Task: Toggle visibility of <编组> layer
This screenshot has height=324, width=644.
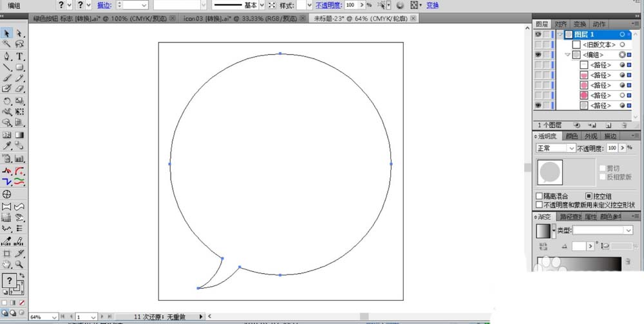Action: (538, 55)
